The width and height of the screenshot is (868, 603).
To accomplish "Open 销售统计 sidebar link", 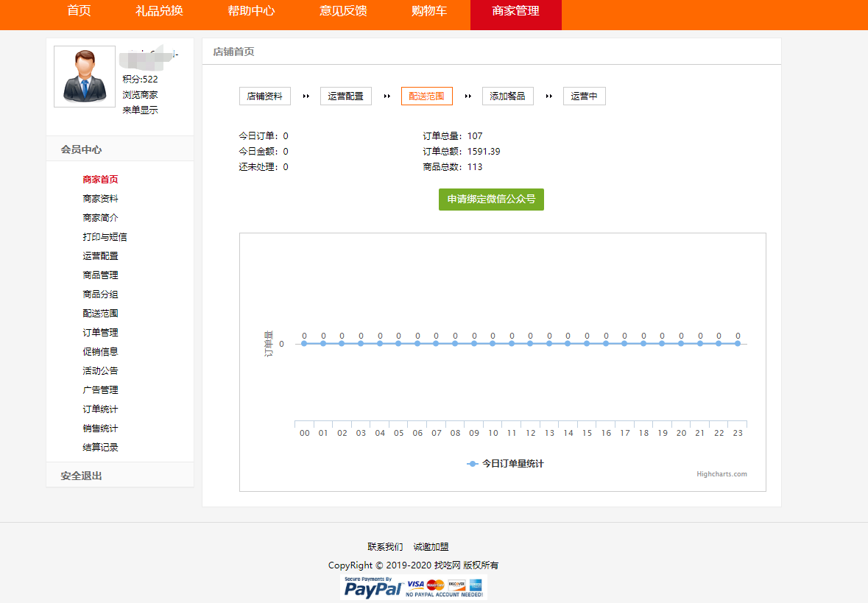I will coord(100,429).
